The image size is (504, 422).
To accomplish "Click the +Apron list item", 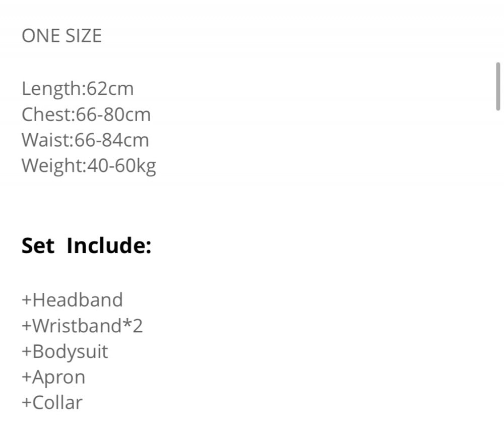I will [53, 378].
